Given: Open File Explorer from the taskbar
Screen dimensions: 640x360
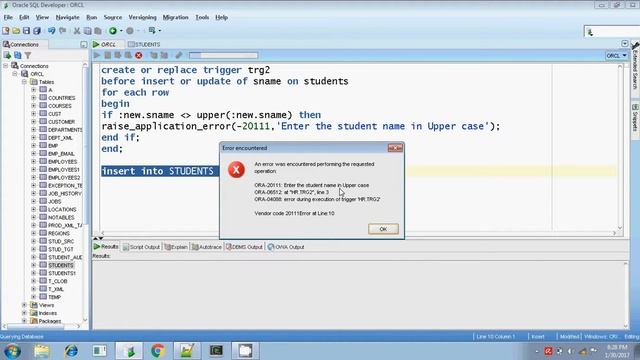Looking at the screenshot, I should click(42, 351).
